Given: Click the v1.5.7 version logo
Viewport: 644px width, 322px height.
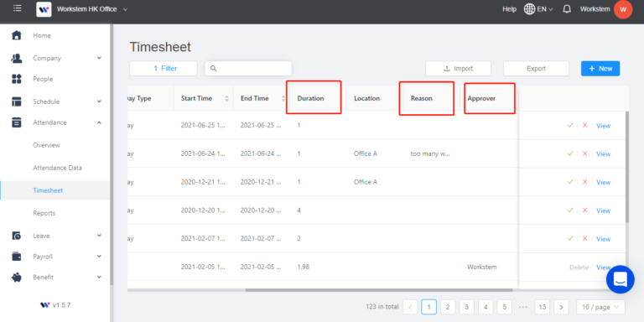Looking at the screenshot, I should click(44, 304).
